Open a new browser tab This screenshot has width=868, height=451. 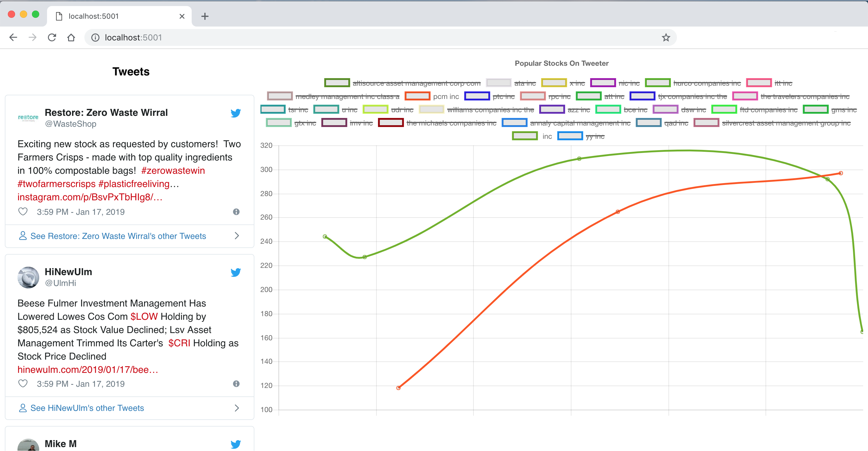pos(205,16)
